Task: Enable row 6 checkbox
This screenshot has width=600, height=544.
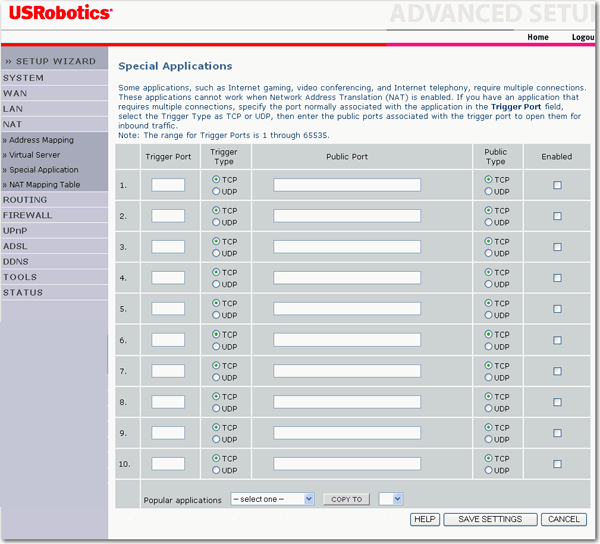Action: point(557,340)
